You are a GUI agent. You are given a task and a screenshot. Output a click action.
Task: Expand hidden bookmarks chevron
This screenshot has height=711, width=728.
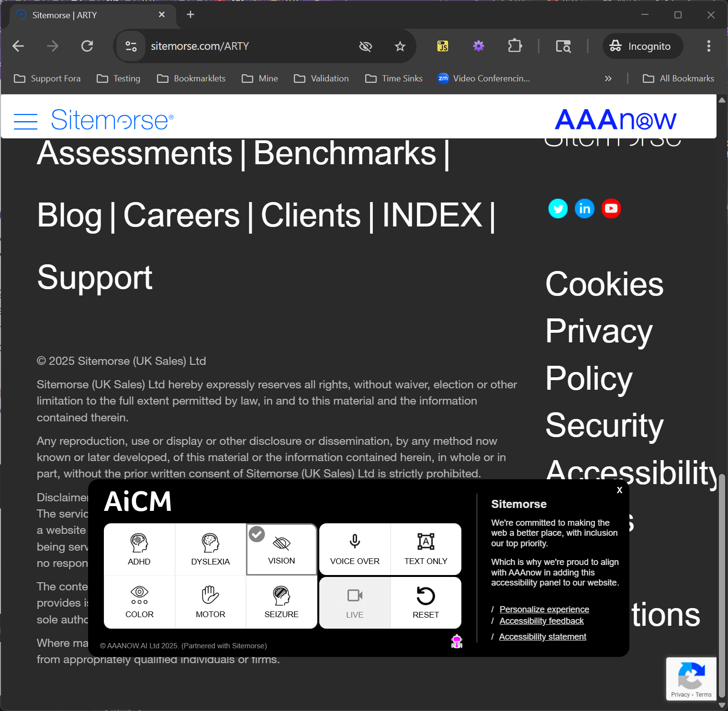(608, 79)
